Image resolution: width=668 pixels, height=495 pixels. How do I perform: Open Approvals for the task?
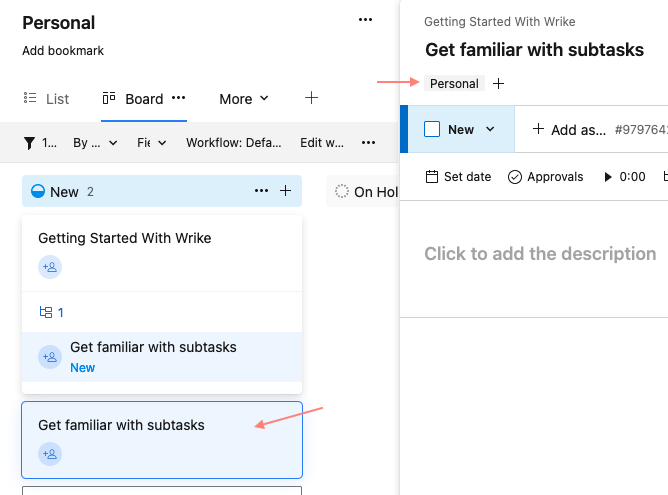pyautogui.click(x=545, y=177)
